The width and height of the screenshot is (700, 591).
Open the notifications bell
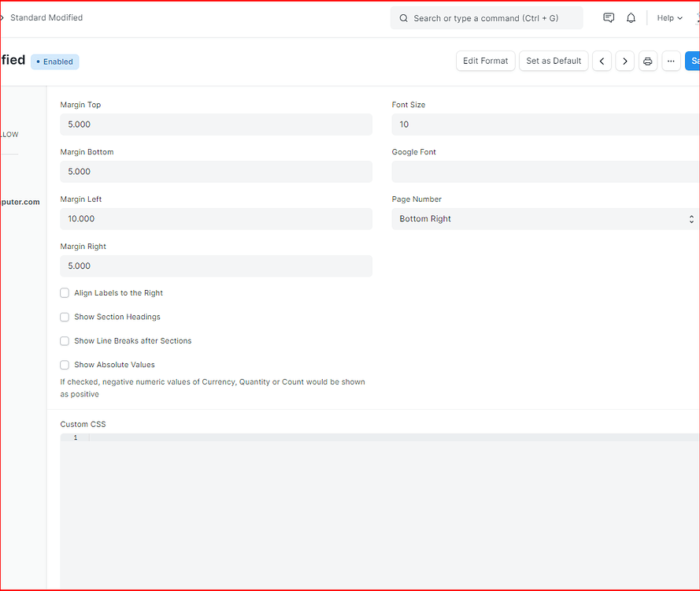(x=631, y=18)
